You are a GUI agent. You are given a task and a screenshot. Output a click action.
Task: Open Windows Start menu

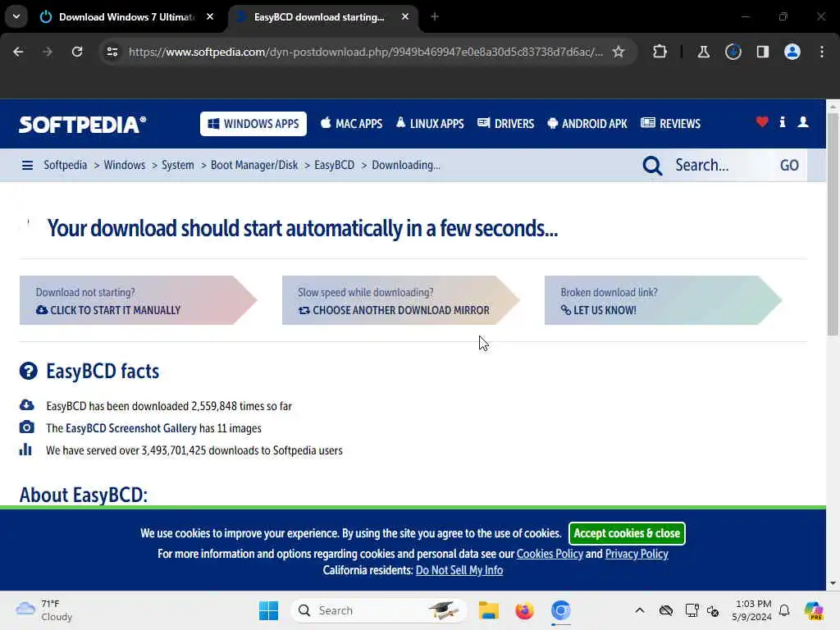[x=268, y=610]
